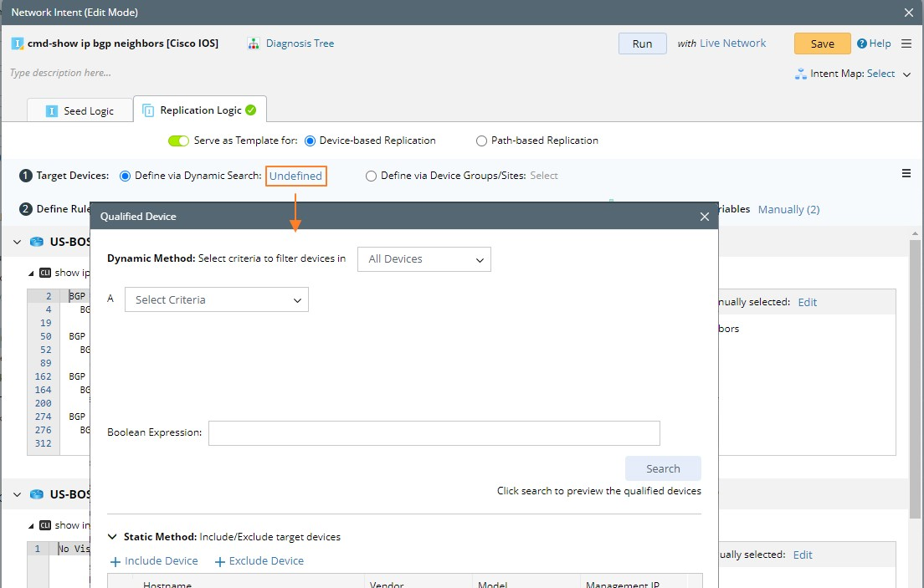
Task: Close the Network Intent window
Action: coord(909,13)
